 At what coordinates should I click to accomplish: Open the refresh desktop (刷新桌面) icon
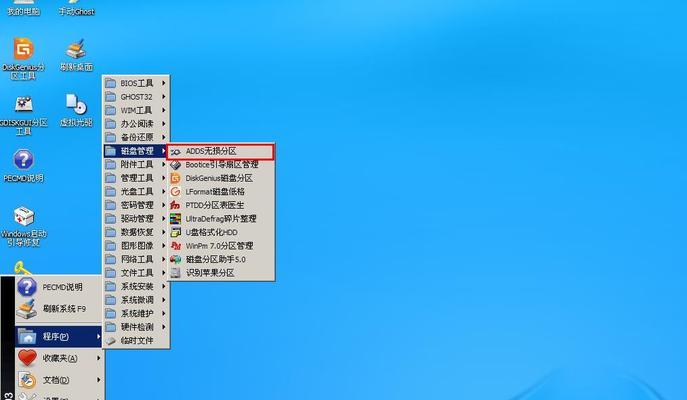point(76,49)
